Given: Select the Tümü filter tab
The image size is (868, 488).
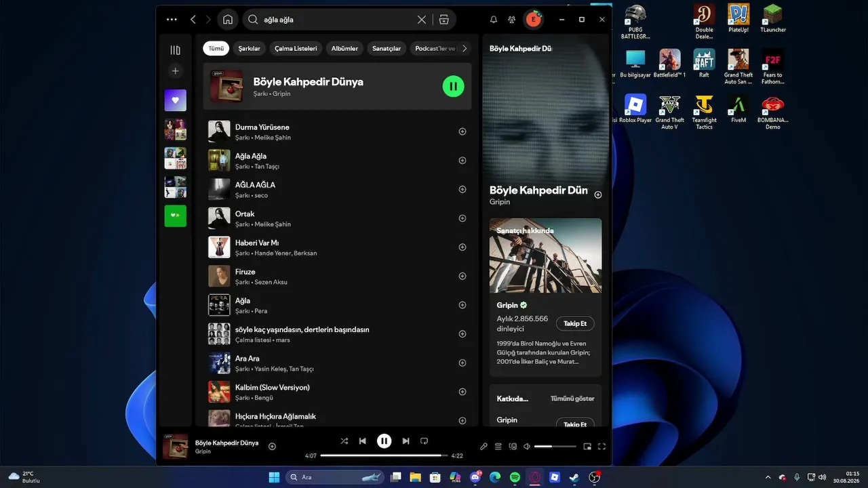Looking at the screenshot, I should click(216, 48).
